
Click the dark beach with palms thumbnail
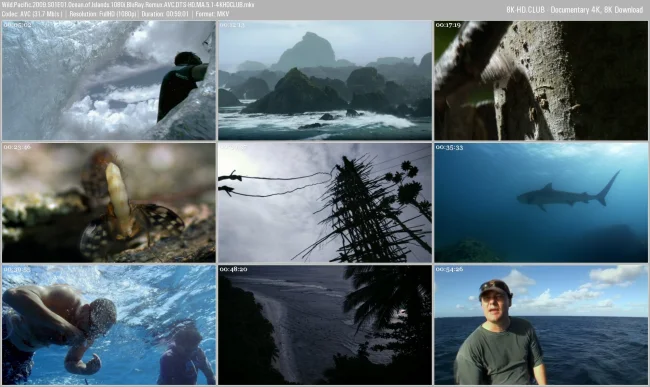pyautogui.click(x=325, y=325)
